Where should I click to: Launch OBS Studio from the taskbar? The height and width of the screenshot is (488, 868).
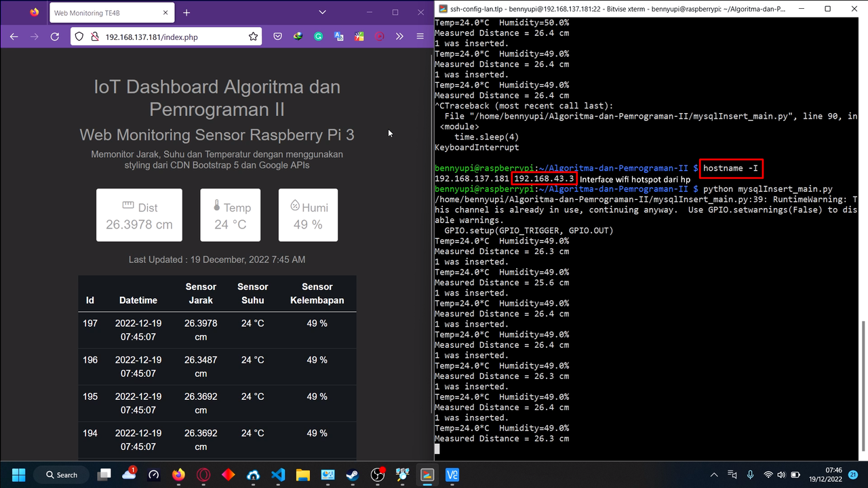[x=378, y=474]
